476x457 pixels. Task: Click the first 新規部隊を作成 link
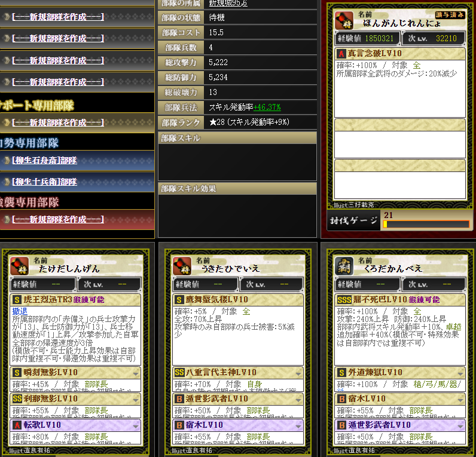[x=58, y=17]
